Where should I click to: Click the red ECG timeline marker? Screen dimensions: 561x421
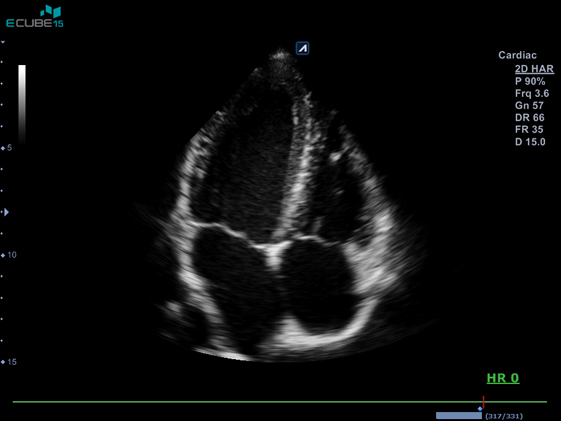[x=483, y=402]
